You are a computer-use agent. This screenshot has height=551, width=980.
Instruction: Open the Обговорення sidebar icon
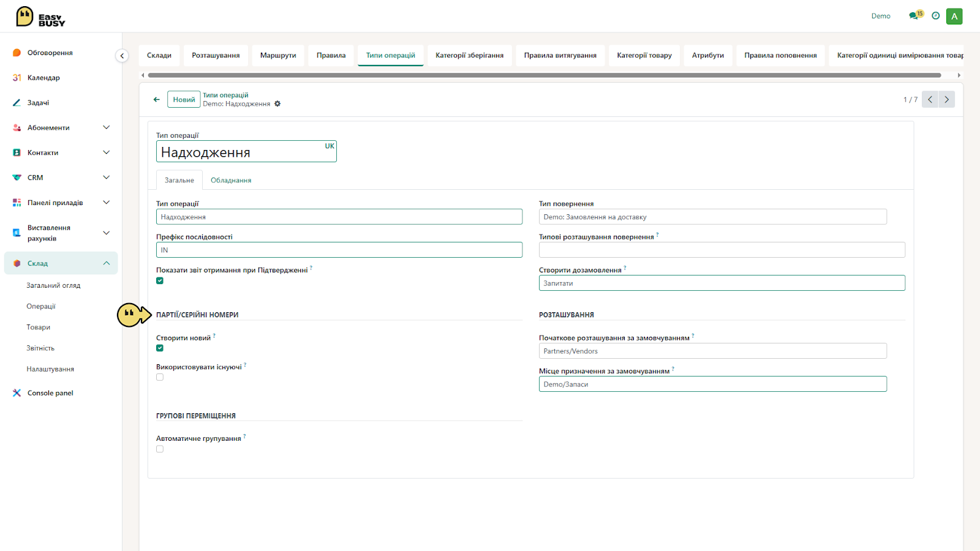tap(17, 53)
